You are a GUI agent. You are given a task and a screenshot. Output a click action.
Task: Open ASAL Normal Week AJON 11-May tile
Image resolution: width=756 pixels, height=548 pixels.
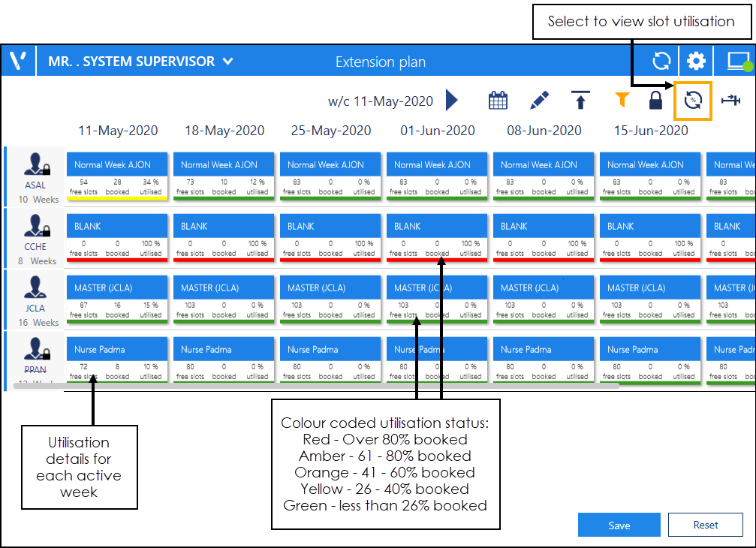tap(116, 174)
